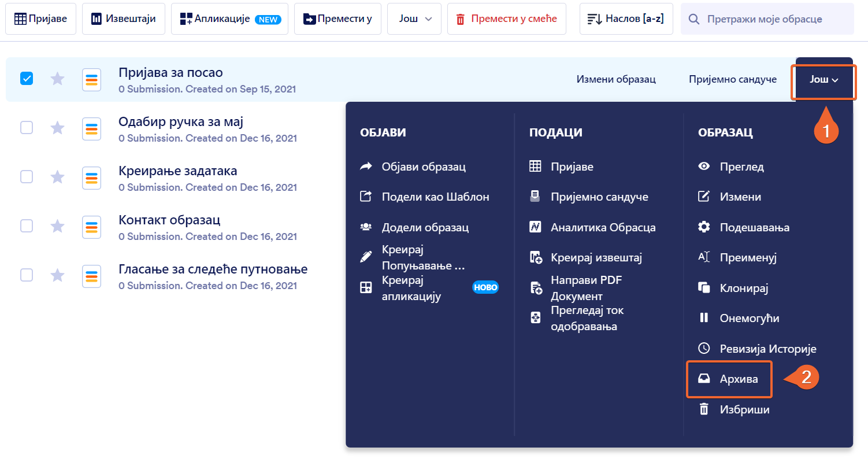Uncheck the Пријава за посао checkbox
Screen dimensions: 868x462
[27, 78]
